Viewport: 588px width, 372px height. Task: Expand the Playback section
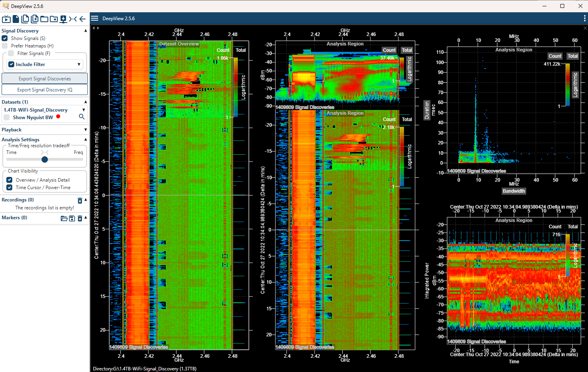[85, 129]
